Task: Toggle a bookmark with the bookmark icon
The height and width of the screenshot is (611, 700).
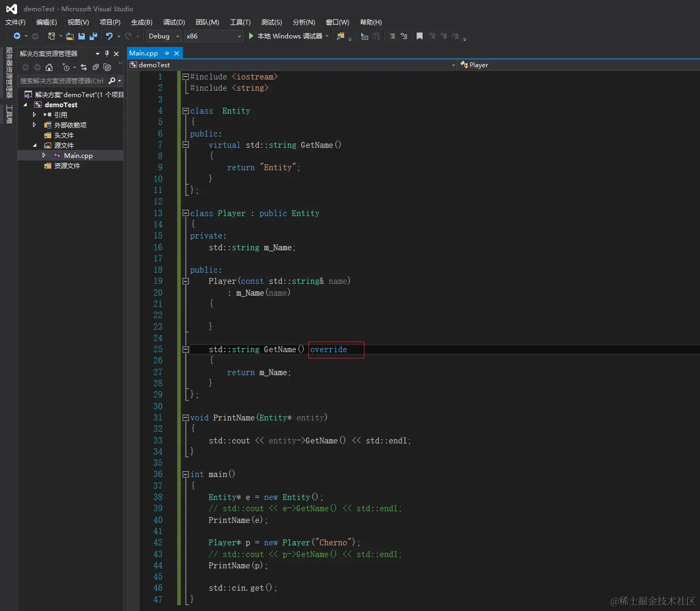Action: (x=420, y=36)
